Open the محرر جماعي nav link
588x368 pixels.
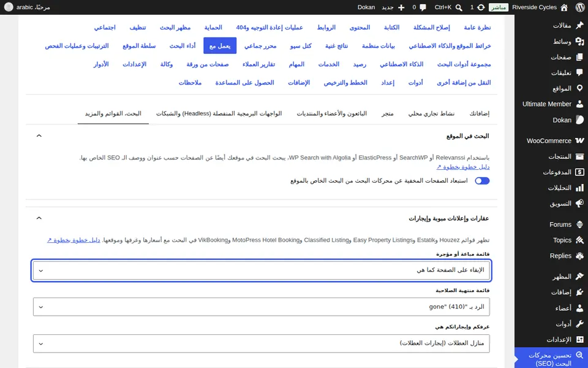click(x=260, y=46)
